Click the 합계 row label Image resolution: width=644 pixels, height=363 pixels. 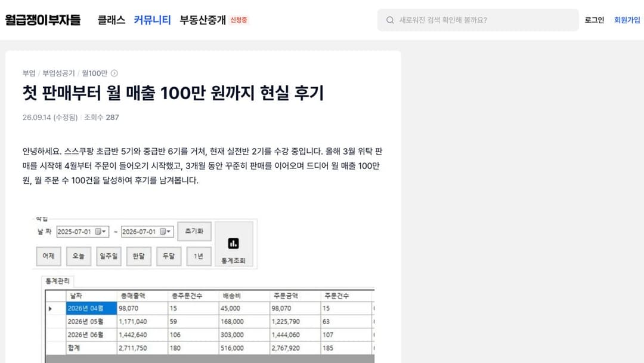pos(91,348)
